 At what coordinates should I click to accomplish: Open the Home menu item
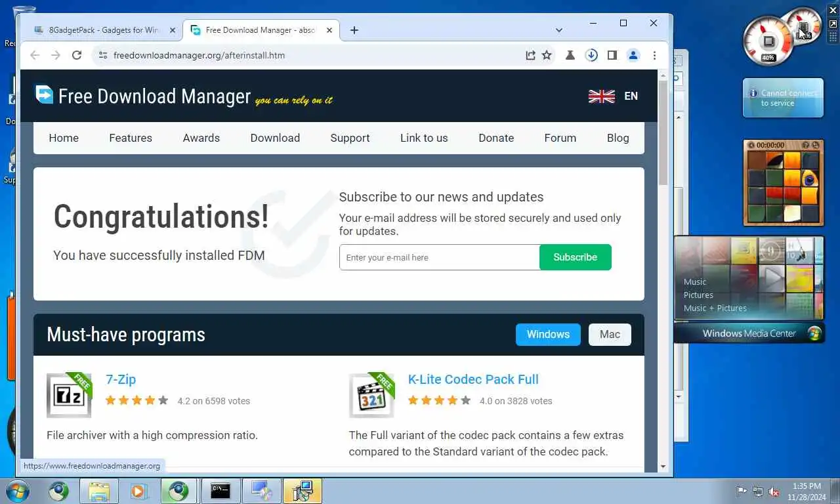pos(64,138)
